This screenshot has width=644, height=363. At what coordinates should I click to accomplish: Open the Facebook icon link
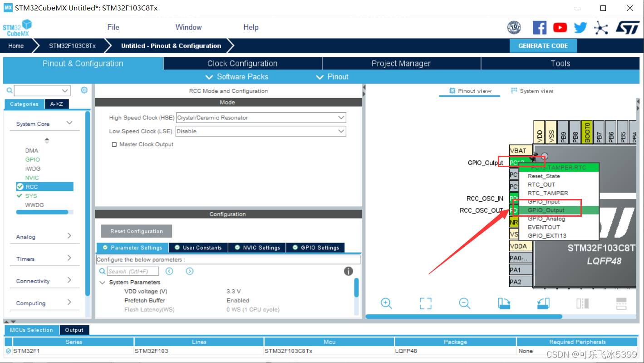pyautogui.click(x=539, y=28)
